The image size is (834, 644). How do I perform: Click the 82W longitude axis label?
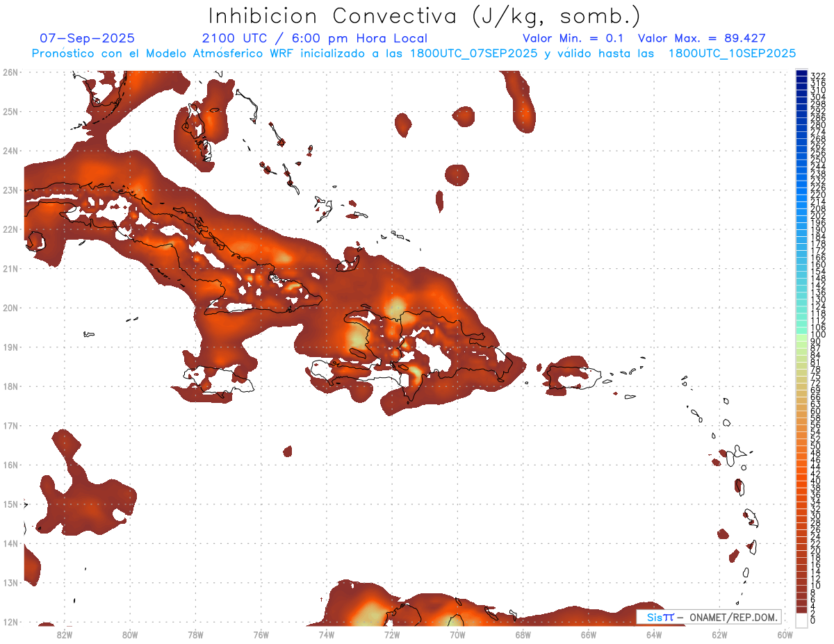(65, 634)
